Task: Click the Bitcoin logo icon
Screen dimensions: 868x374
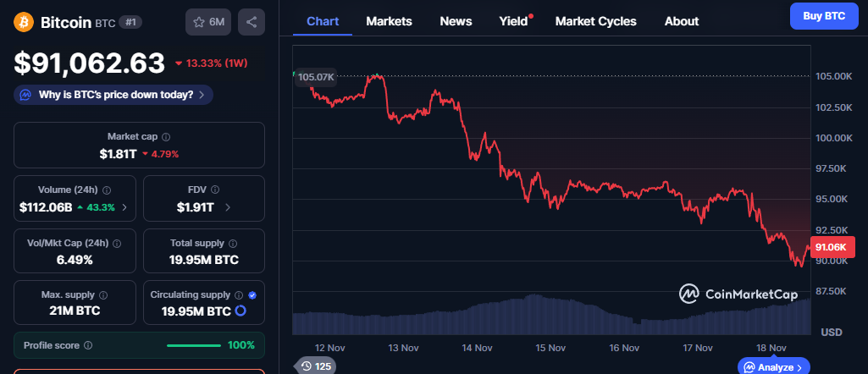Action: [x=24, y=22]
